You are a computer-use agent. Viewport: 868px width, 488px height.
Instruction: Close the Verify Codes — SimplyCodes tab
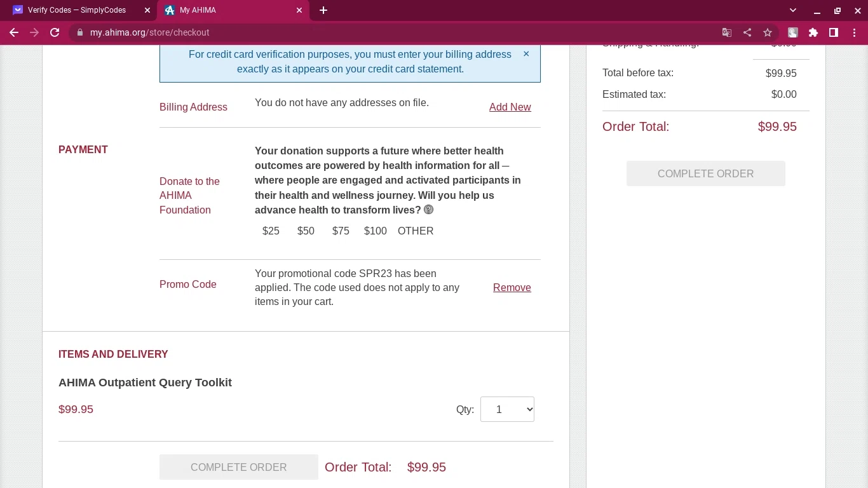tap(147, 10)
